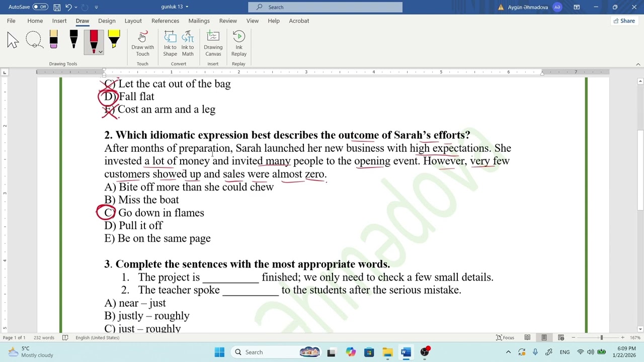Image resolution: width=644 pixels, height=362 pixels.
Task: Open the 167% zoom level dialog
Action: click(635, 337)
